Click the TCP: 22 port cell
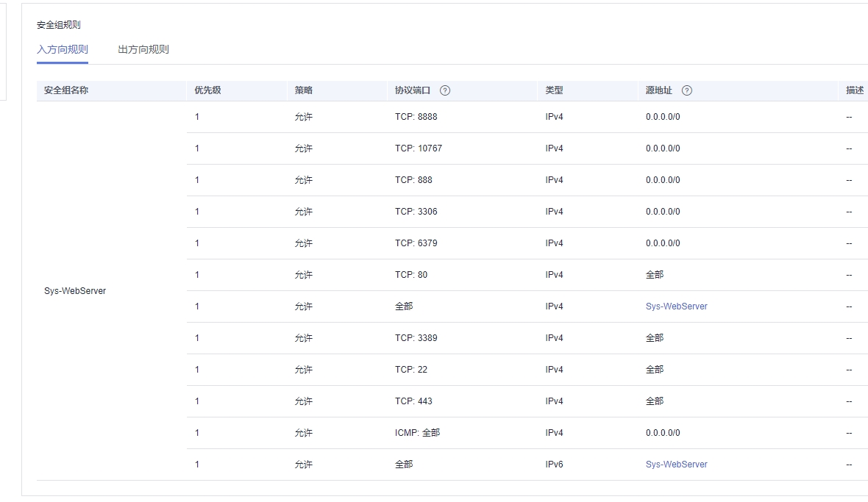This screenshot has height=502, width=868. [410, 369]
